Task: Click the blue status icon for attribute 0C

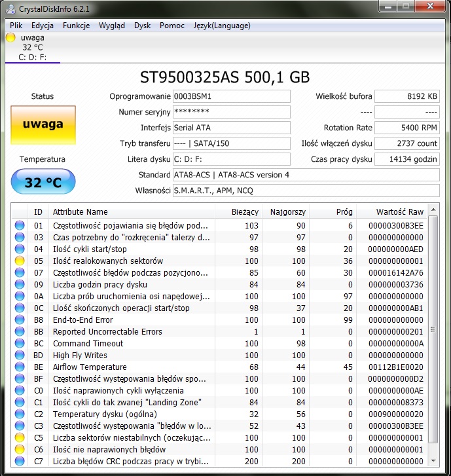Action: (20, 308)
